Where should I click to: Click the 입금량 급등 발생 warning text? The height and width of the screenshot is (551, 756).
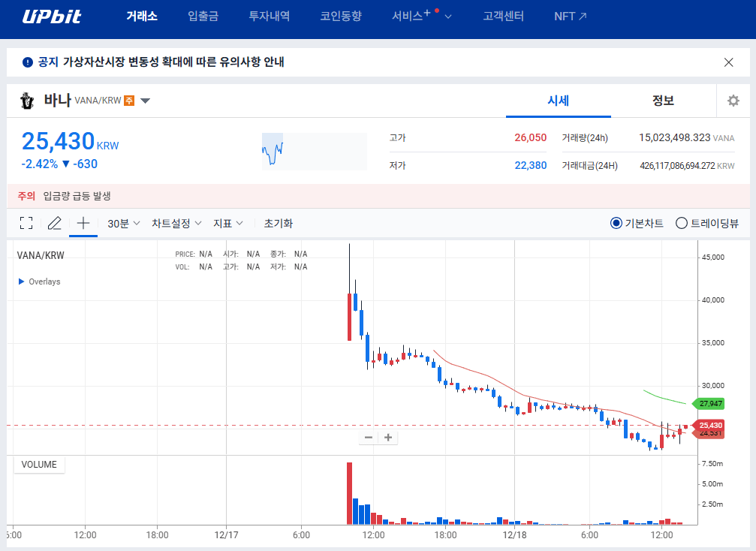coord(77,196)
